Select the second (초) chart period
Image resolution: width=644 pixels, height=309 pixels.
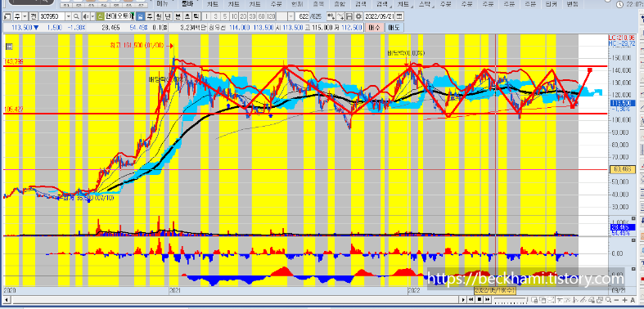(187, 17)
